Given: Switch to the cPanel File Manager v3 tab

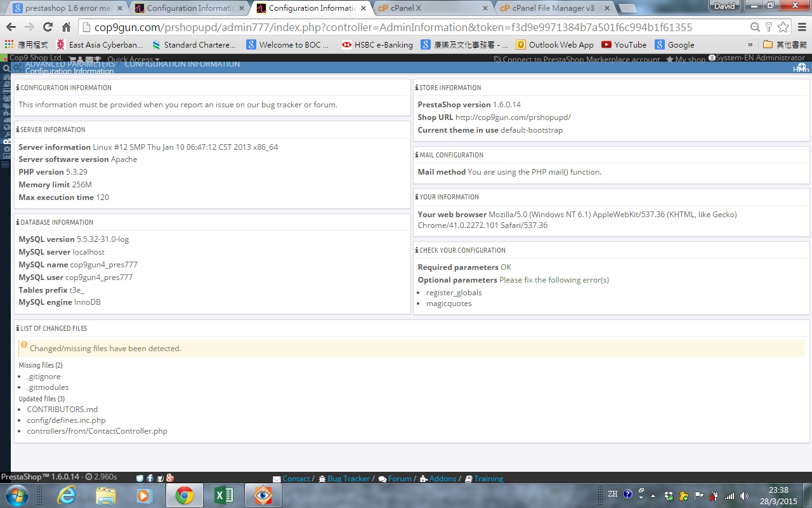Looking at the screenshot, I should [x=555, y=8].
